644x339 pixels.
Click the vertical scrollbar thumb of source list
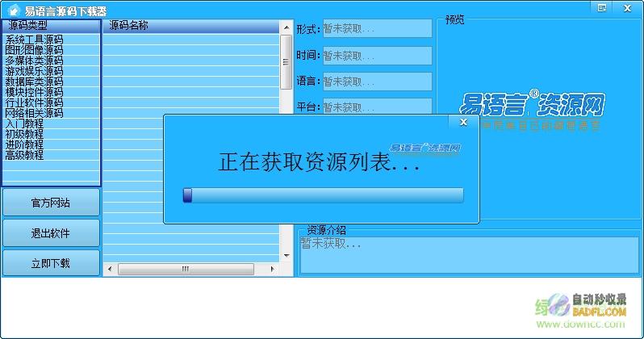286,62
